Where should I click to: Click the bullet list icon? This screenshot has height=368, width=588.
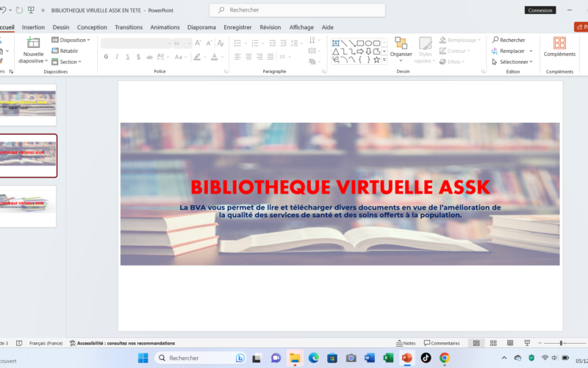click(x=237, y=43)
